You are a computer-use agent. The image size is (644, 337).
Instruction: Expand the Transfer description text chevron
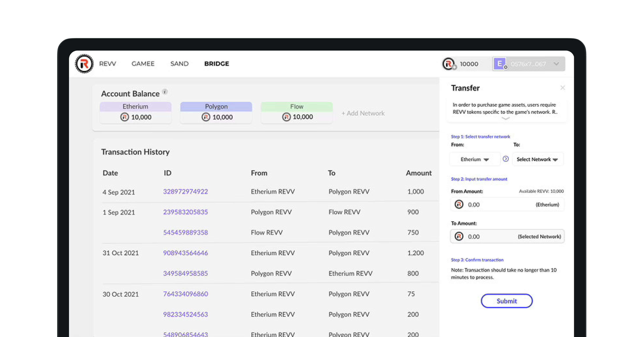(x=506, y=118)
